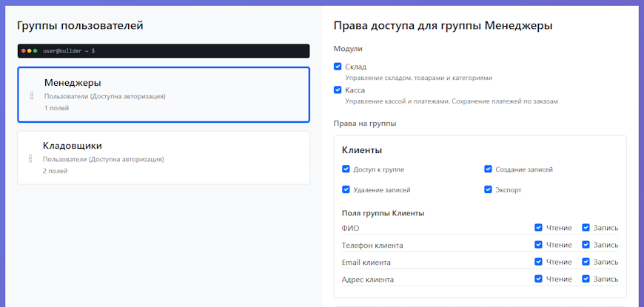Click drag handle icon on Менеджеры card

pos(32,95)
